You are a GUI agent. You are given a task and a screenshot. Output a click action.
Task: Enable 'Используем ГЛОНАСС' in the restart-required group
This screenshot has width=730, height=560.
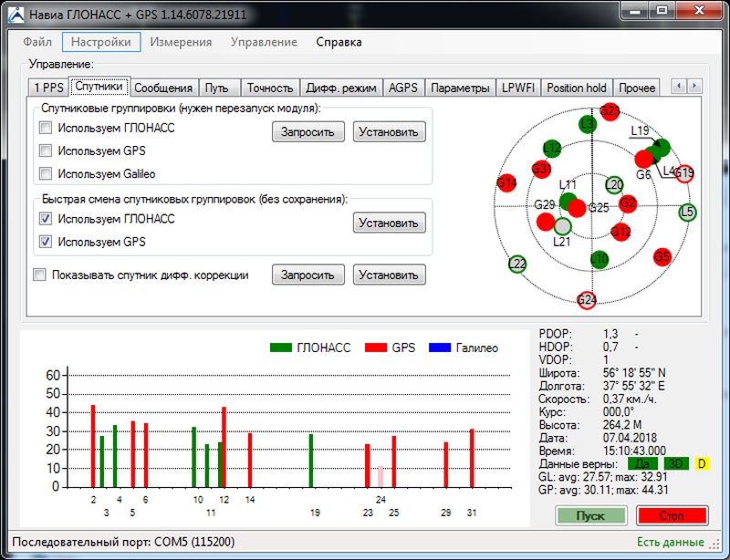pyautogui.click(x=45, y=128)
